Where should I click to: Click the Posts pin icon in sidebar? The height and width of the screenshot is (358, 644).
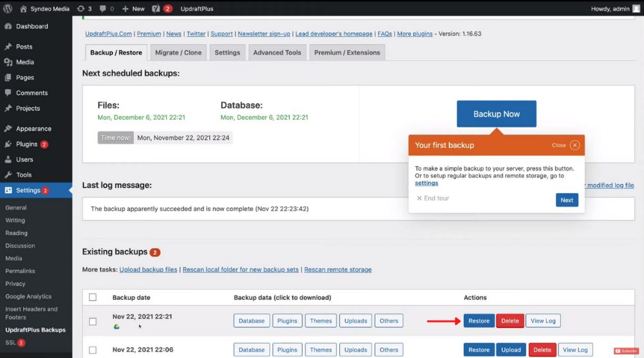click(x=8, y=46)
